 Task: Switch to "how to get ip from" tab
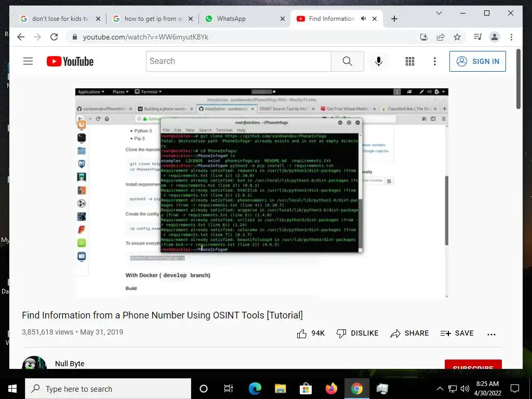pos(153,19)
